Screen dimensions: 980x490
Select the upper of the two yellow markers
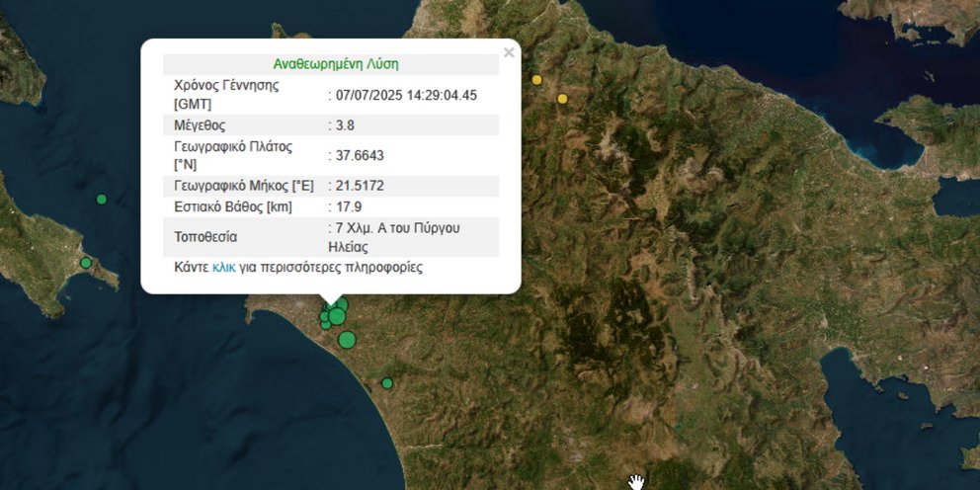pos(536,79)
